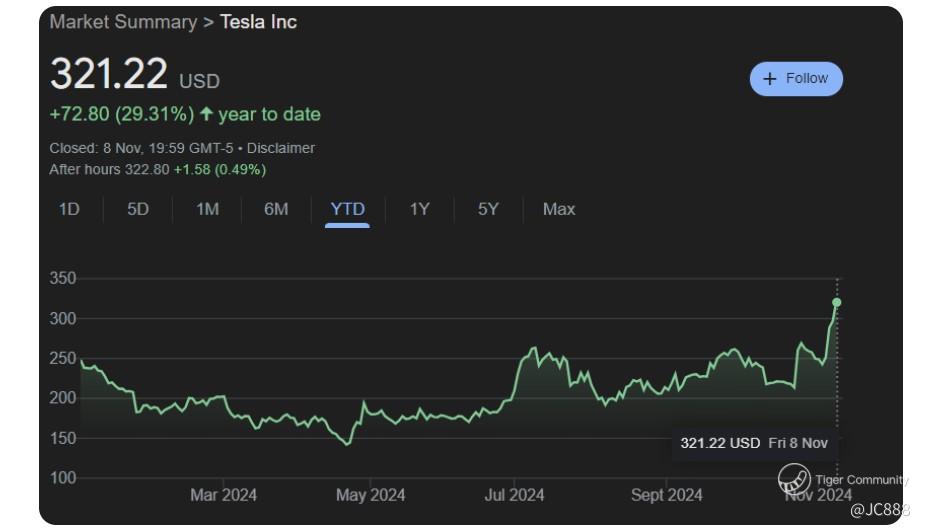Click the @JC888 watermark text
The image size is (928, 531).
[x=880, y=510]
